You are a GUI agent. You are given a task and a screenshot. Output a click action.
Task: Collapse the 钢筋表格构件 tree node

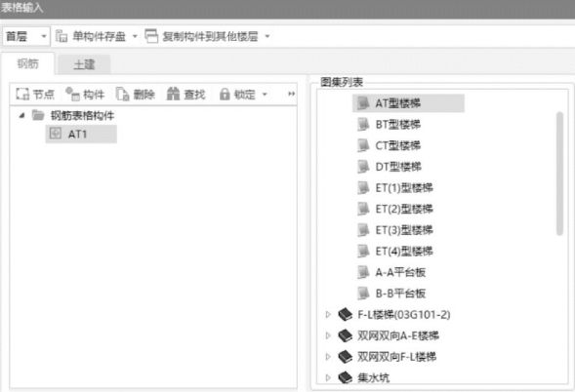(22, 116)
